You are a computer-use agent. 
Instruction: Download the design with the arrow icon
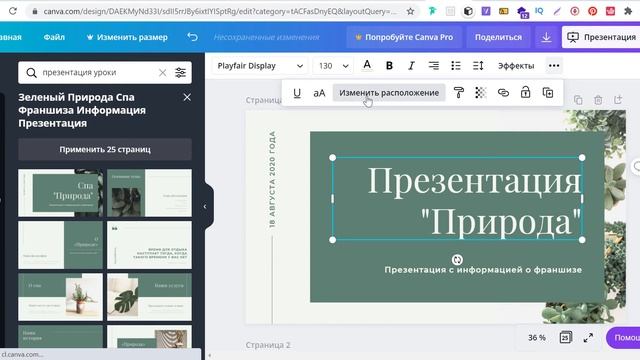click(546, 37)
